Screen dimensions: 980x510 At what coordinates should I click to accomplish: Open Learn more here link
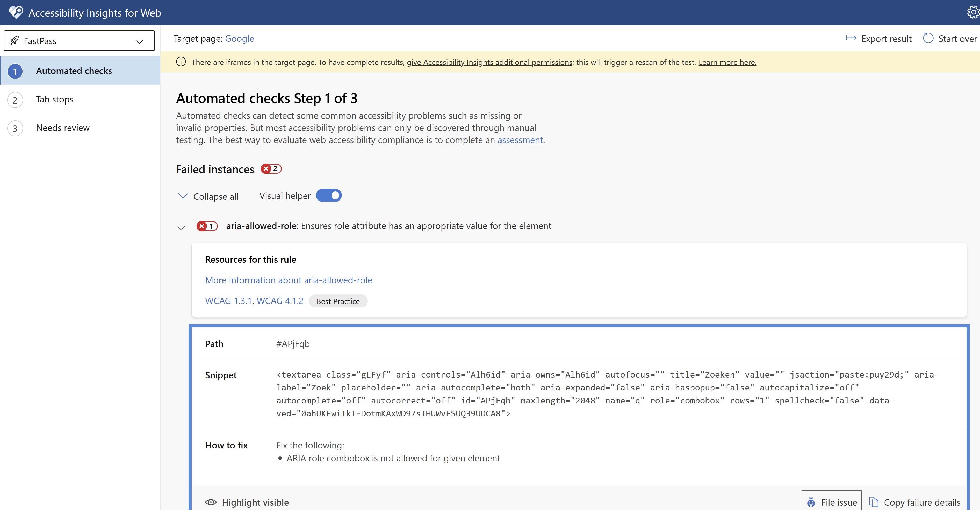pos(727,62)
